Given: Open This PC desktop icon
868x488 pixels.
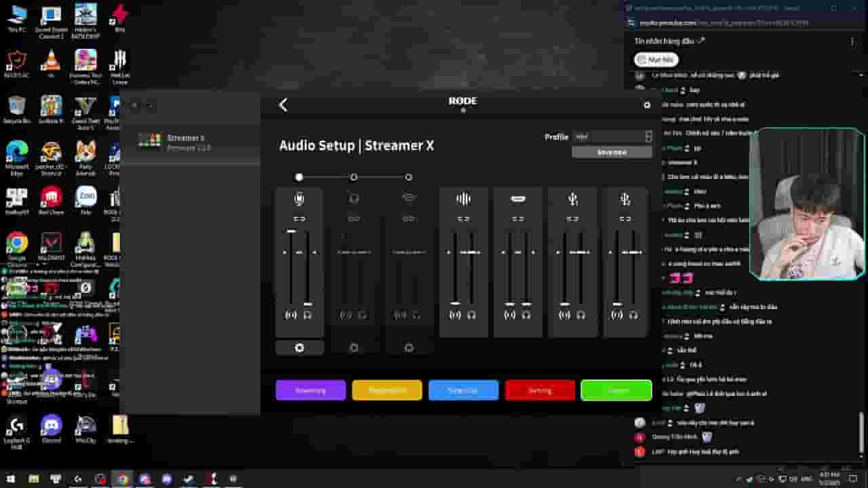Looking at the screenshot, I should click(x=16, y=20).
